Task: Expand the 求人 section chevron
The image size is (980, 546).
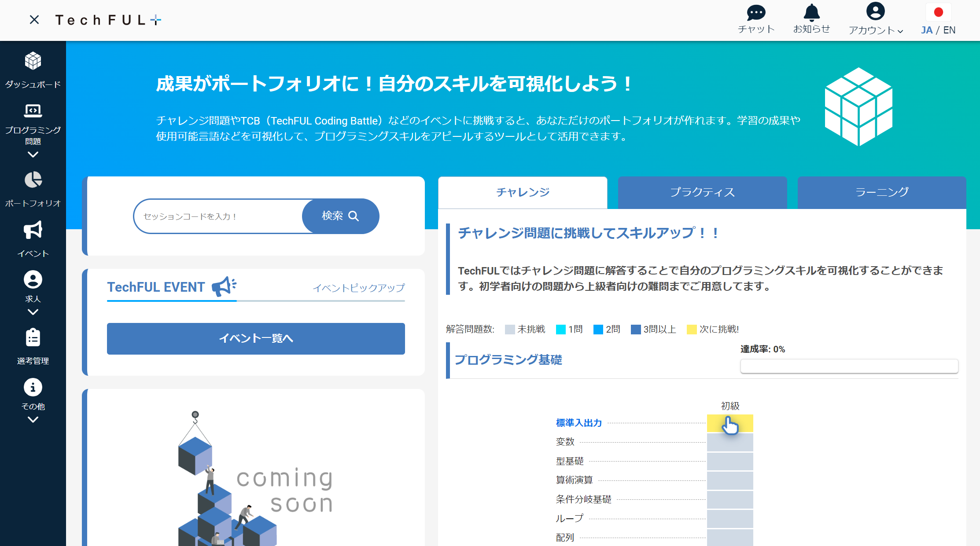Action: [x=33, y=312]
